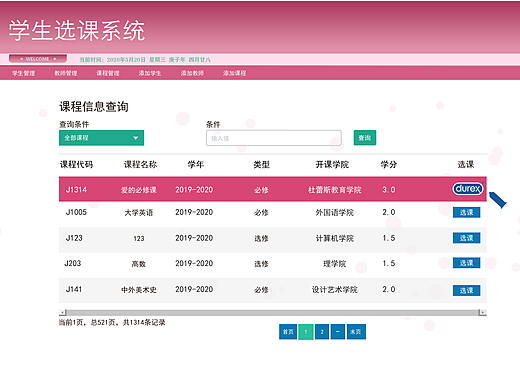This screenshot has height=390, width=520.
Task: Click the 计算机学院 cell
Action: tap(335, 238)
